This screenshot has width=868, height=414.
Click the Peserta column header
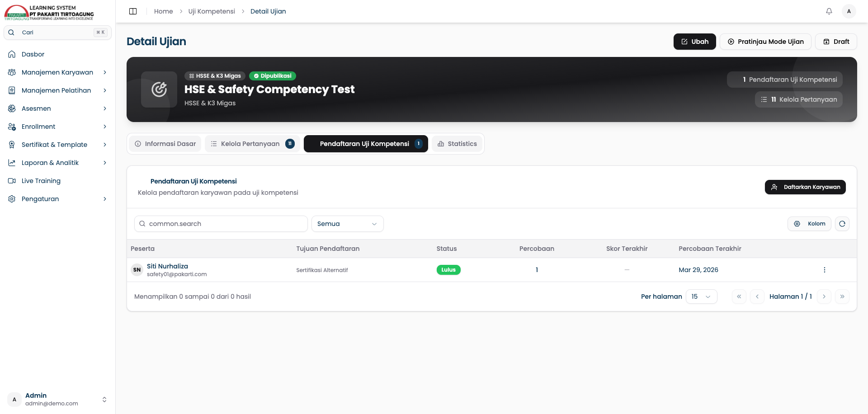pos(142,249)
